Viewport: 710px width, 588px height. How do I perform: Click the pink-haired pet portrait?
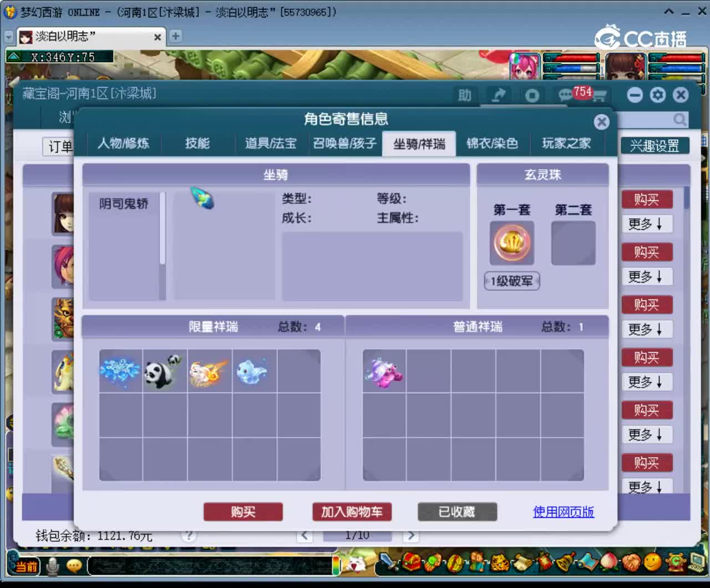[x=524, y=66]
